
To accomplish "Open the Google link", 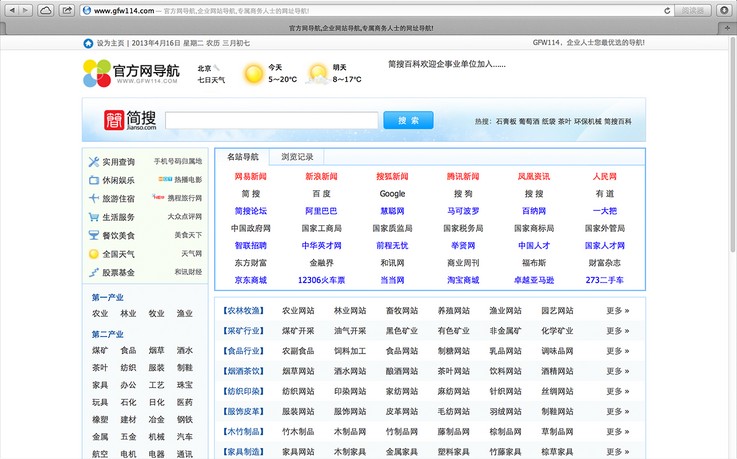I will coord(392,194).
